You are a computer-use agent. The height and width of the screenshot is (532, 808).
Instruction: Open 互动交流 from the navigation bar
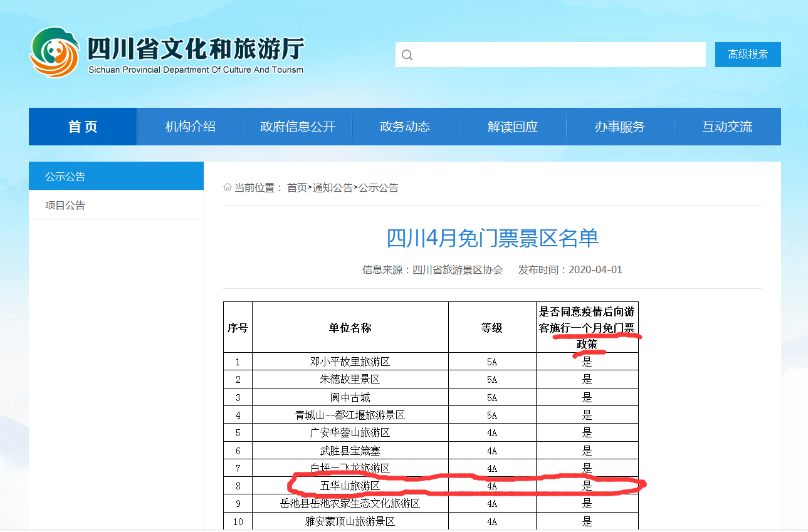coord(727,127)
